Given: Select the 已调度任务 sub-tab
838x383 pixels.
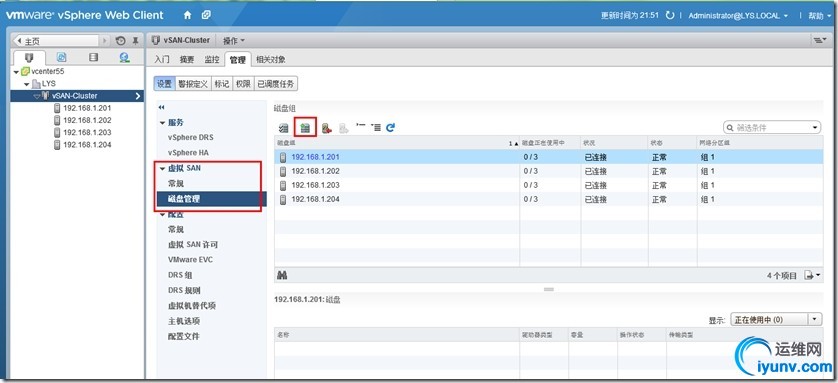Looking at the screenshot, I should (x=275, y=84).
